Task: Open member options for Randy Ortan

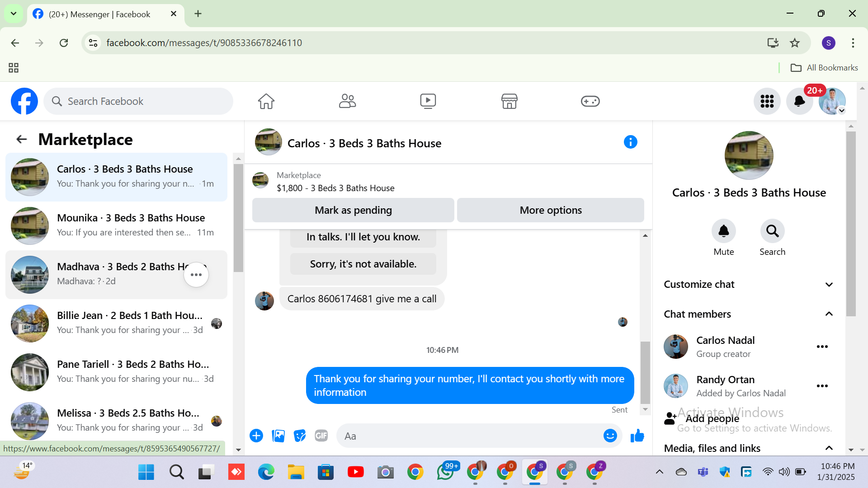Action: click(x=822, y=386)
